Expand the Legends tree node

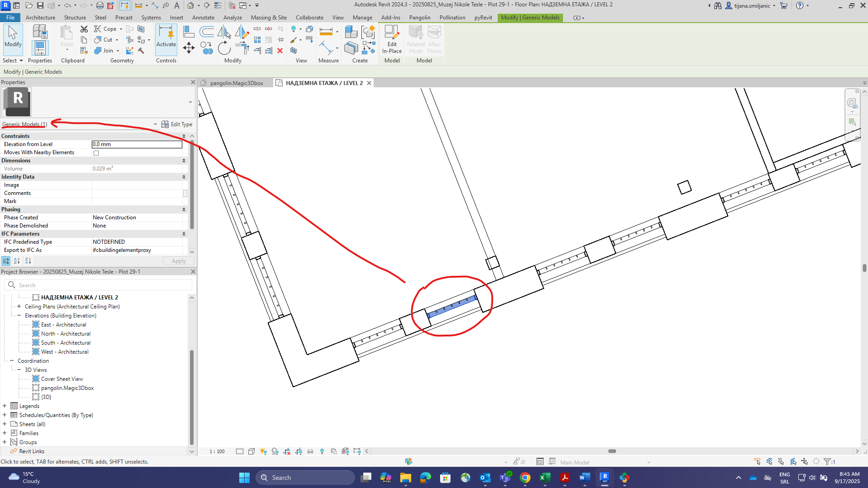(x=5, y=406)
